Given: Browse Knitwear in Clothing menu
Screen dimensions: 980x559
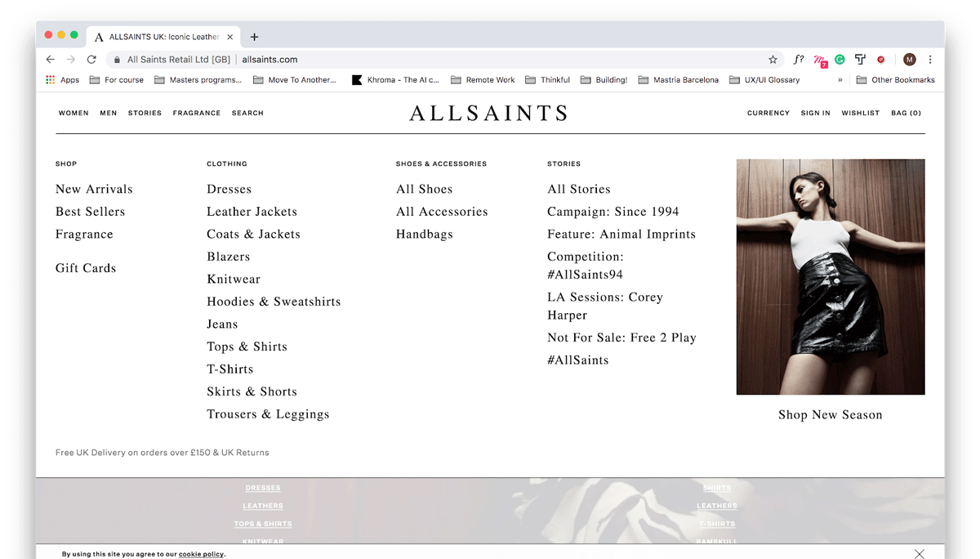Looking at the screenshot, I should [x=234, y=279].
